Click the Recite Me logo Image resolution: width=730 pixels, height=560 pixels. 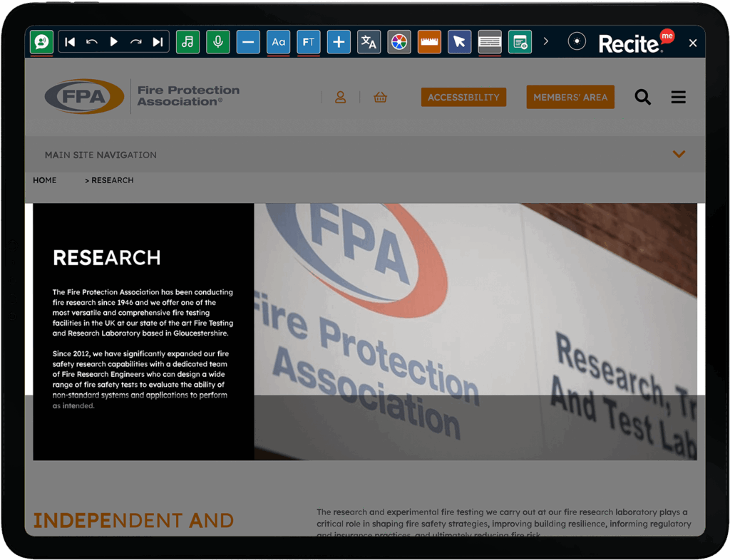(x=636, y=42)
